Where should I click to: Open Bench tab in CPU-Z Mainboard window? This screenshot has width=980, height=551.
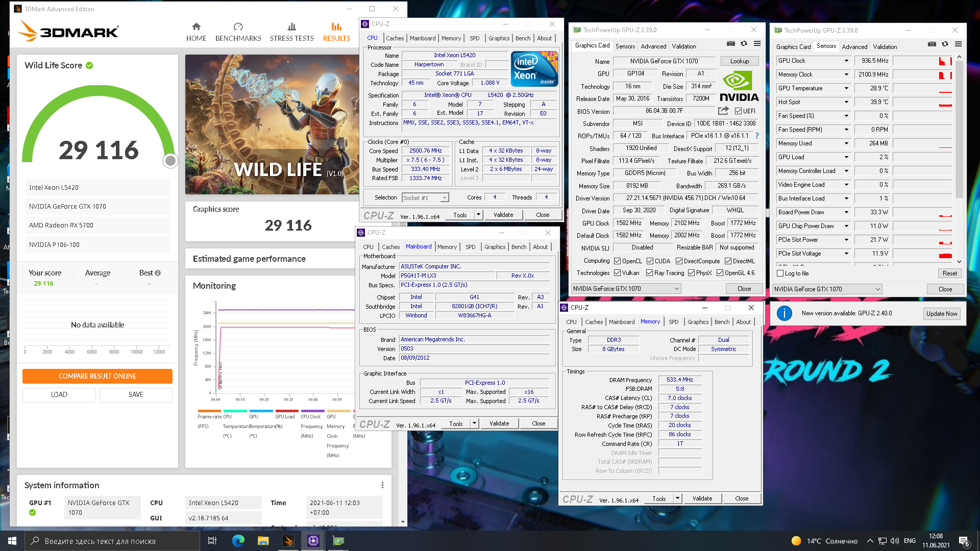pyautogui.click(x=519, y=247)
